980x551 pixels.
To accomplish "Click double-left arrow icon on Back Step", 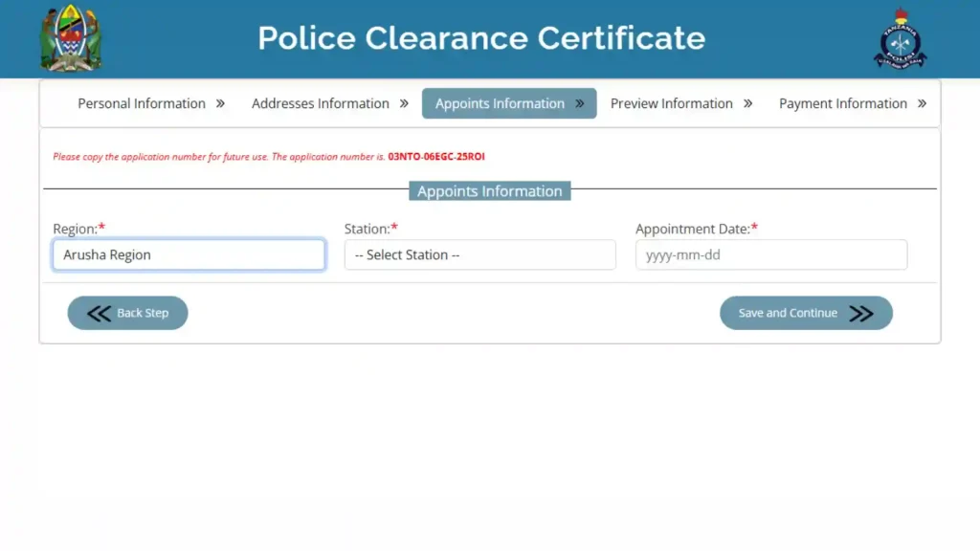I will click(99, 313).
